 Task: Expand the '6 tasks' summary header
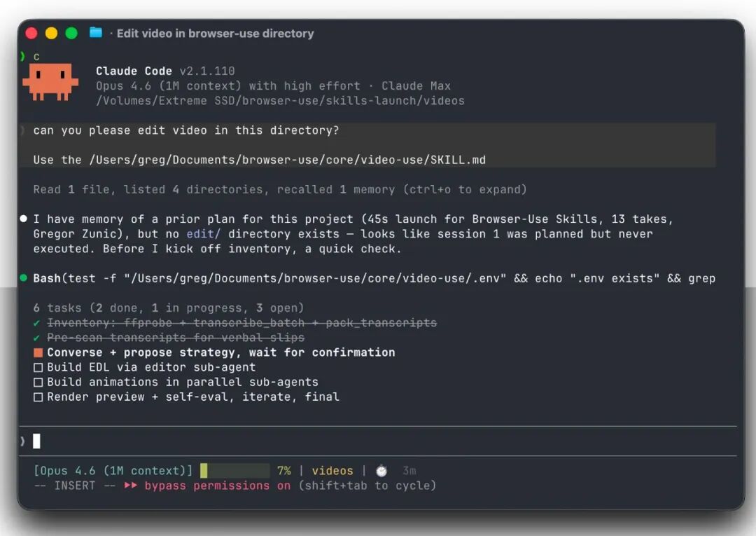pos(168,308)
